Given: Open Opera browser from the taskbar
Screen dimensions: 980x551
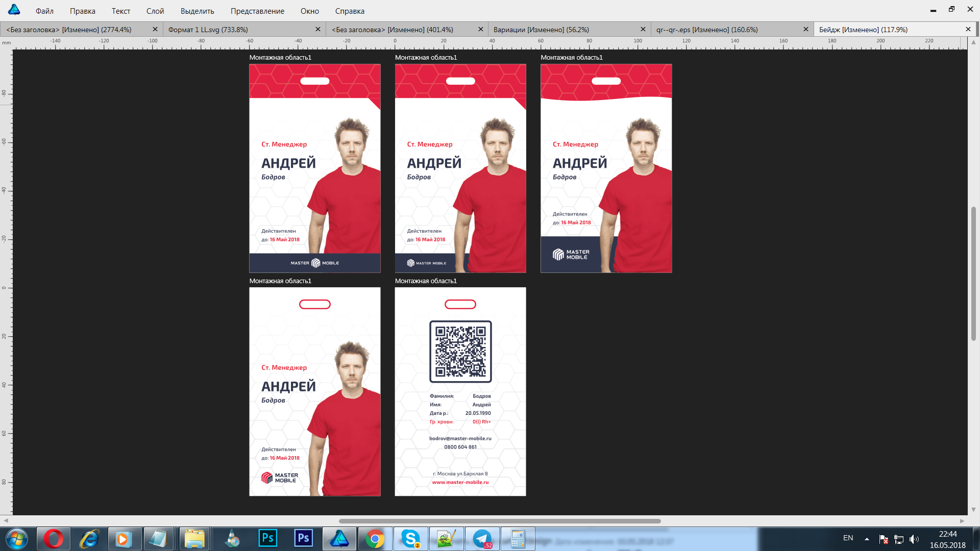Looking at the screenshot, I should pyautogui.click(x=53, y=539).
